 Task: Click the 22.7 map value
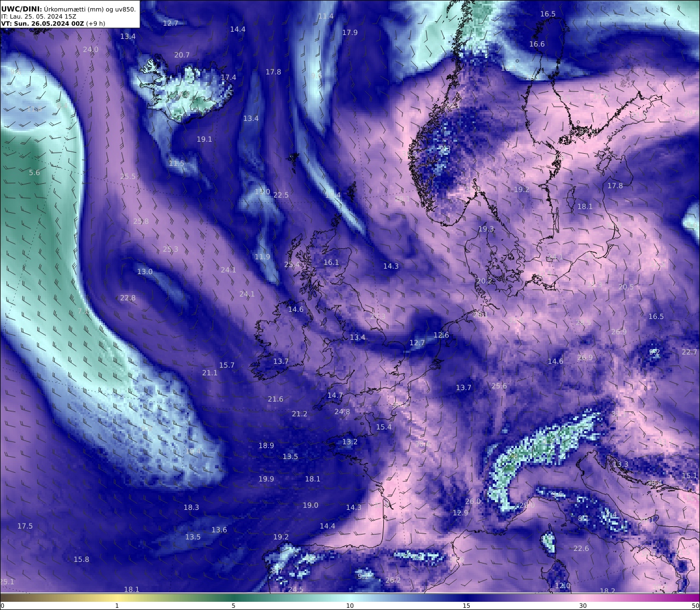point(690,352)
